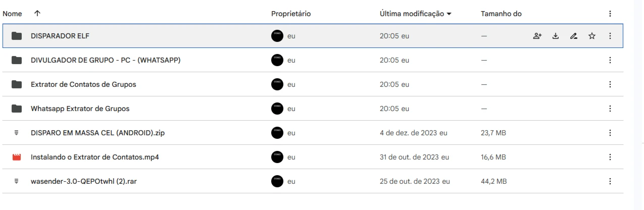Open more actions for Extrator de Contatos de Grupos
The image size is (644, 210).
pos(610,84)
